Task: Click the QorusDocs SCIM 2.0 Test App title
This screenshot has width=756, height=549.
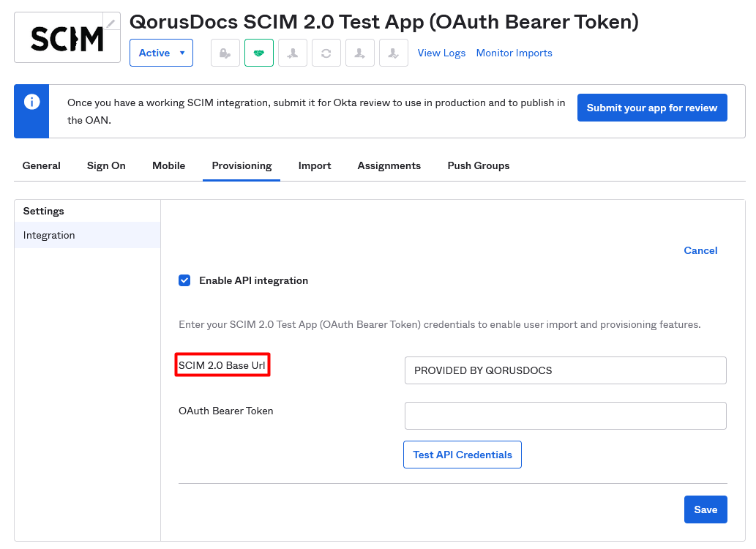Action: (x=384, y=22)
